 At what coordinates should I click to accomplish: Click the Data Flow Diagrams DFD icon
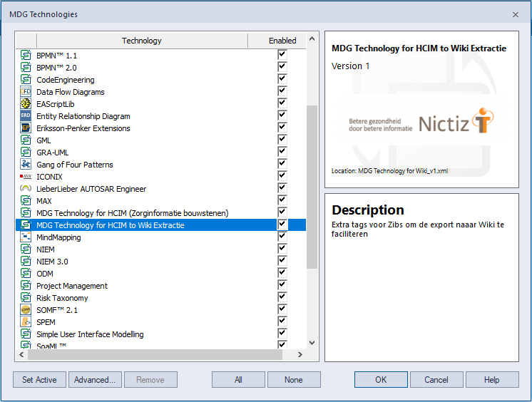point(26,92)
